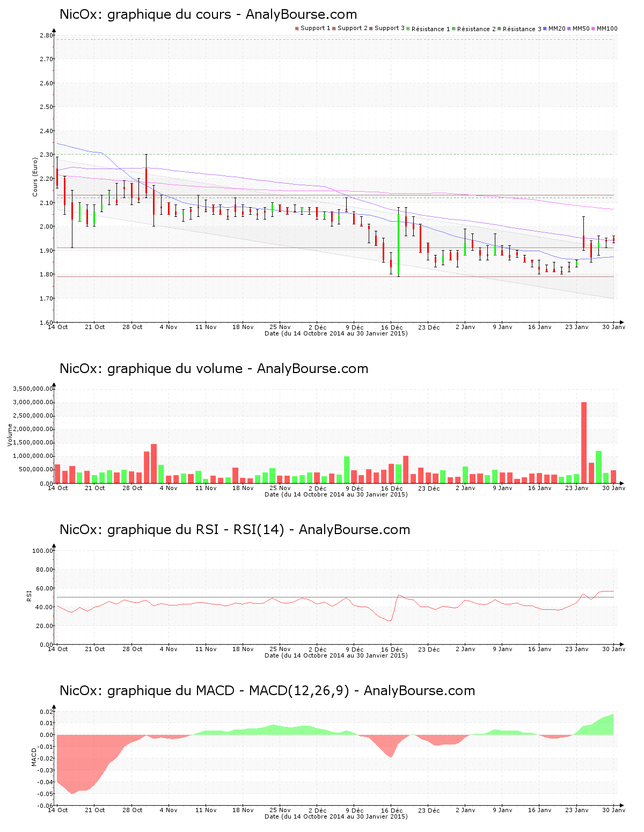
Task: Click the MM20 blue legend swatch
Action: pyautogui.click(x=545, y=28)
